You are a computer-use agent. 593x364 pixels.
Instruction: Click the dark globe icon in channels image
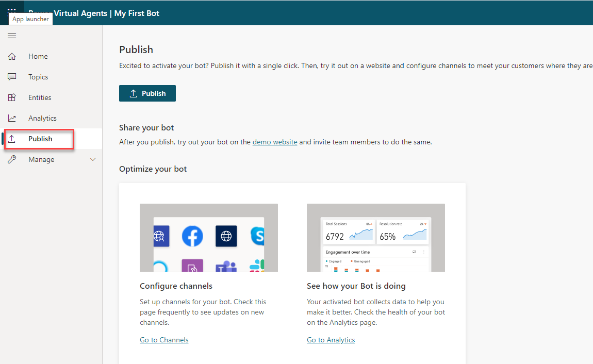226,236
